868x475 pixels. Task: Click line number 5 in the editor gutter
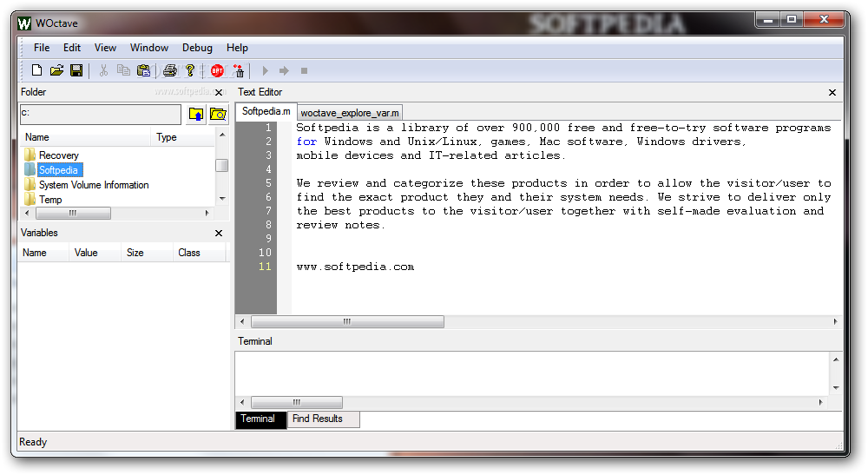268,183
